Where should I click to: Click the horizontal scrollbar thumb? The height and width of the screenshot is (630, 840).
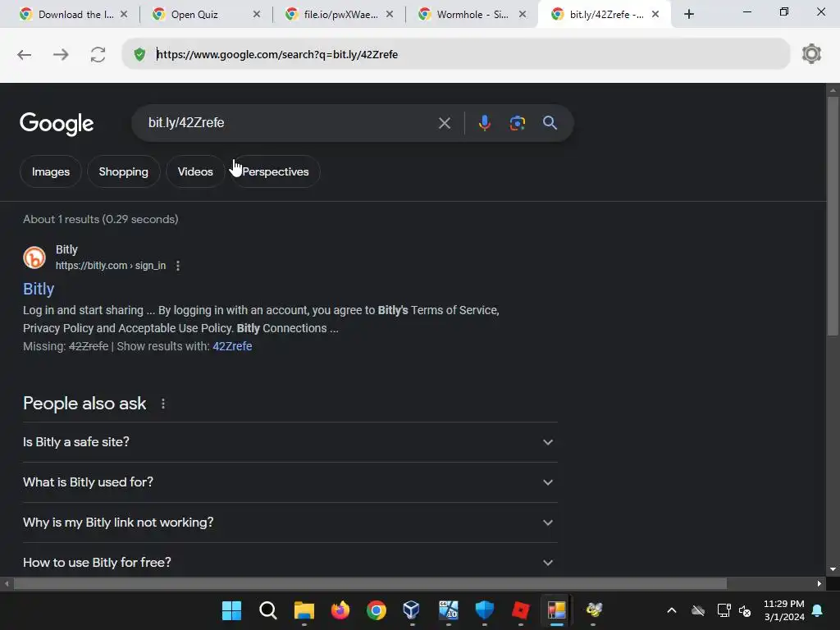pos(370,583)
